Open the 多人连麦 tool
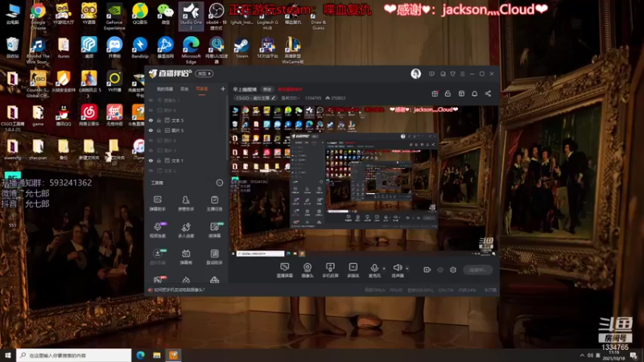Viewport: 644px width, 362px height. click(x=186, y=230)
